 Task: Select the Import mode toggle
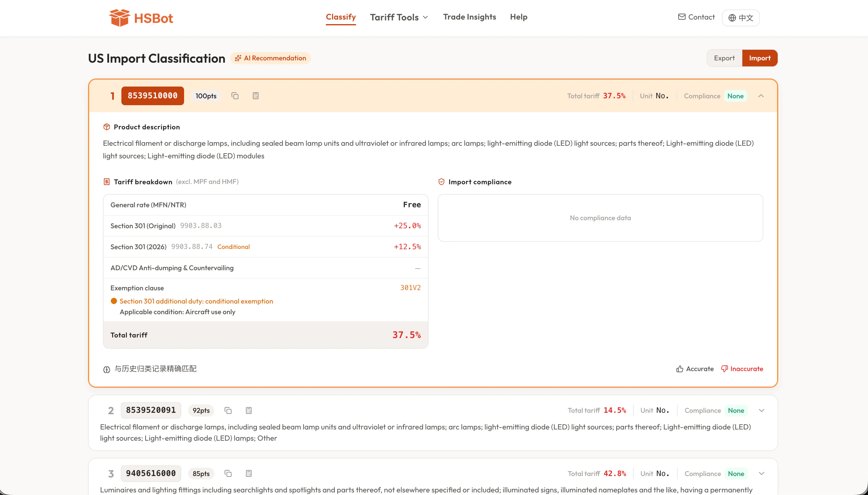click(x=760, y=58)
